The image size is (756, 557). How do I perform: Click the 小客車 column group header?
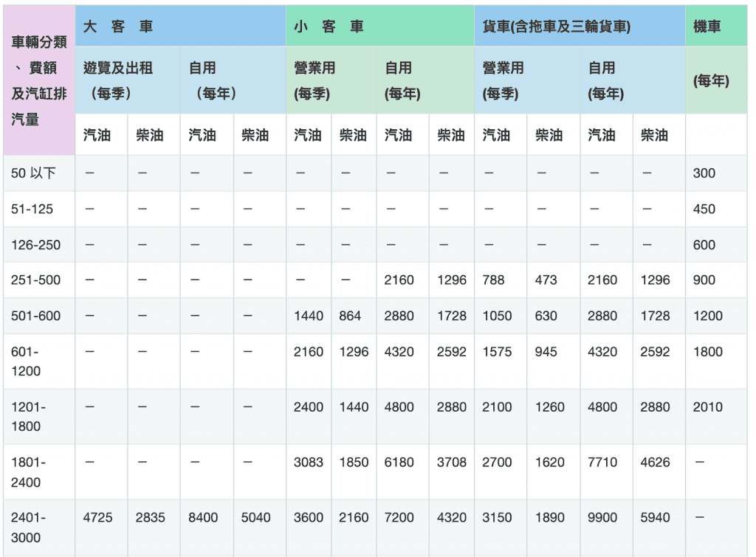(329, 27)
